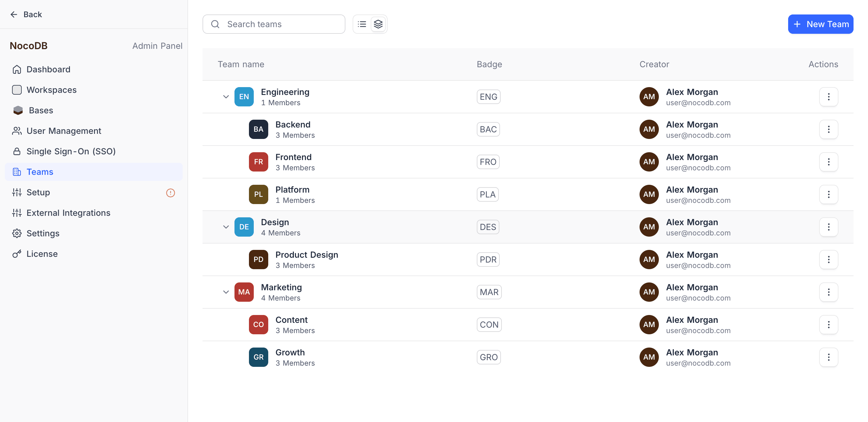868x422 pixels.
Task: Click the Platform row kebab icon
Action: tap(829, 194)
